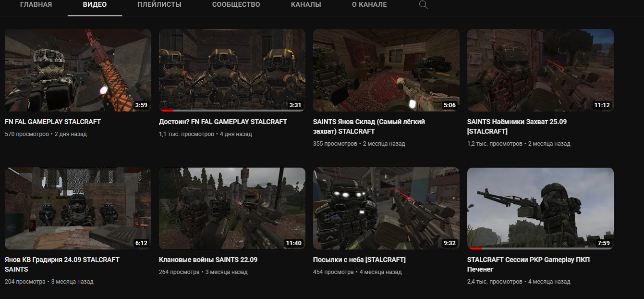
Task: Open the PKP Gameplay Печенег thumbnail
Action: (540, 209)
